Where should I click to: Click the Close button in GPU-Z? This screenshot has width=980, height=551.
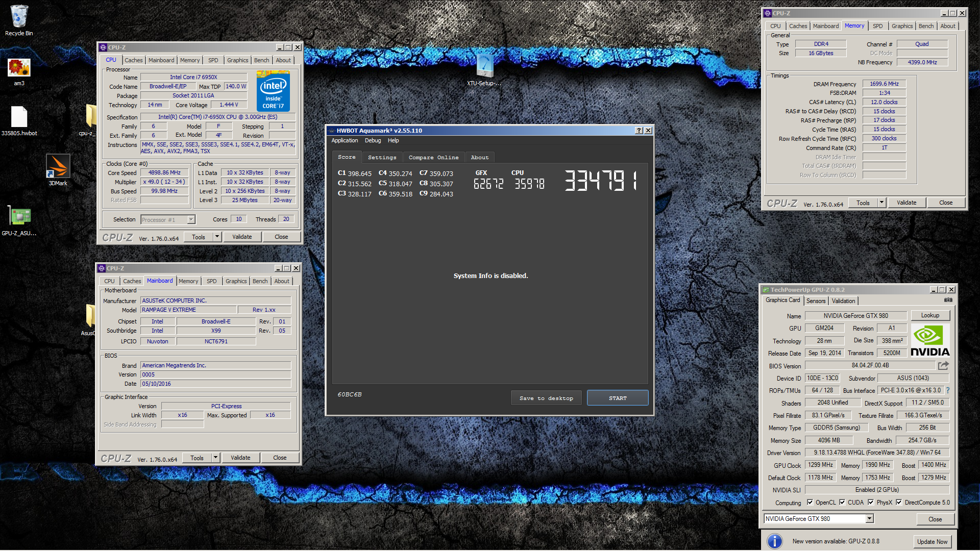935,519
